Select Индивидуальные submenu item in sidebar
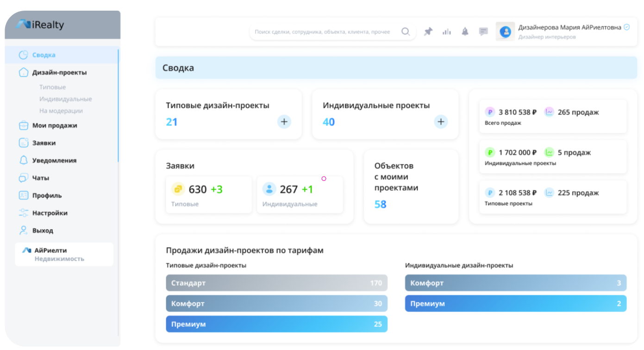Viewport: 644px width, 350px height. pos(65,99)
